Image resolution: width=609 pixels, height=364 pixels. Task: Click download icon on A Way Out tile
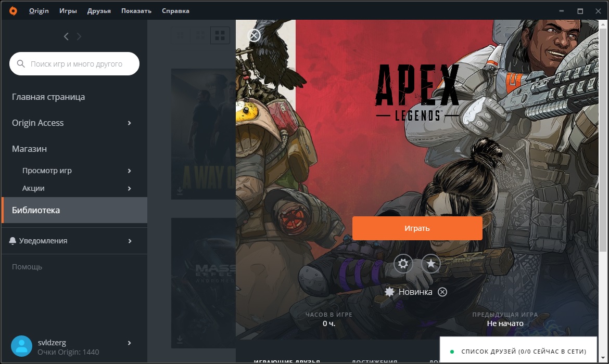click(x=180, y=191)
